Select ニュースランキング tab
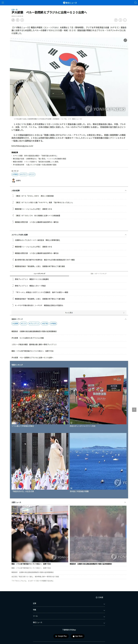The width and height of the screenshot is (138, 644). (x=40, y=273)
